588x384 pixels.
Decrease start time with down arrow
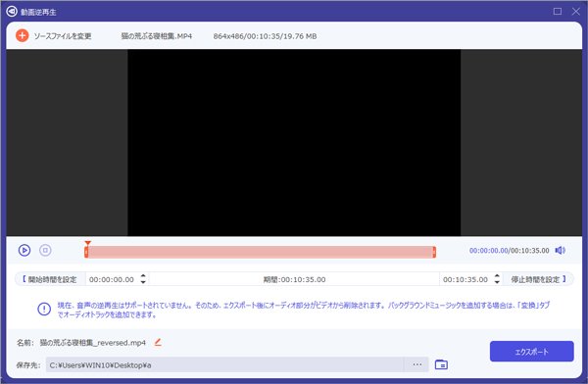(x=143, y=282)
